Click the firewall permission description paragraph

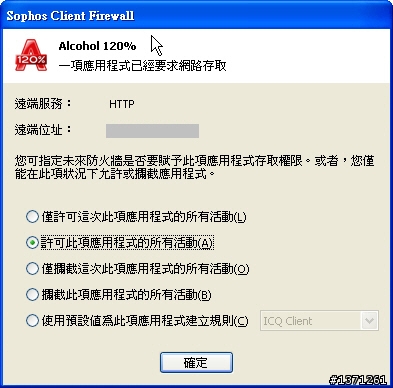coord(194,167)
